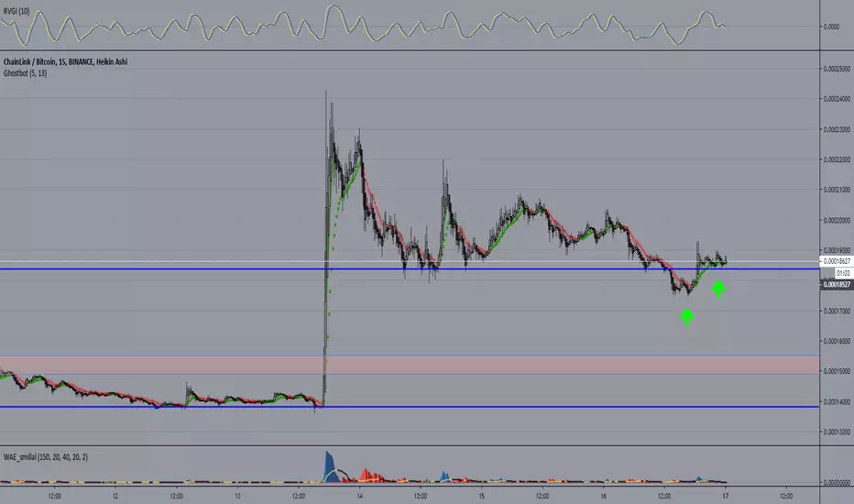Image resolution: width=854 pixels, height=504 pixels.
Task: Click the 0.00024000 price axis label
Action: coord(837,99)
